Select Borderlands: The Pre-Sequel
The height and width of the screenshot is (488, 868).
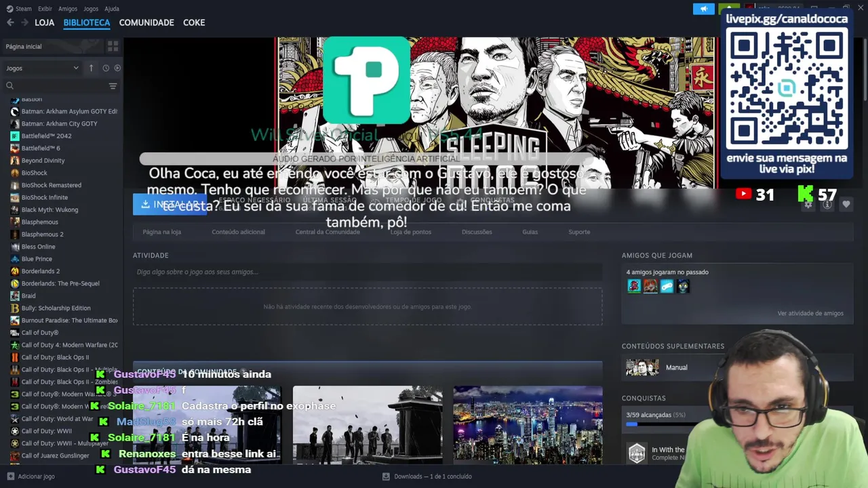click(x=60, y=283)
